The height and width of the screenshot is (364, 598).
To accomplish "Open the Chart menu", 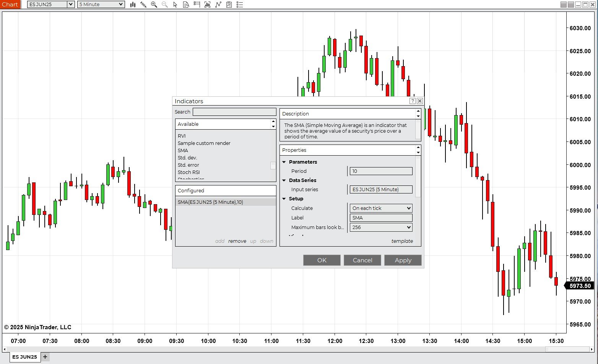I will tap(10, 4).
